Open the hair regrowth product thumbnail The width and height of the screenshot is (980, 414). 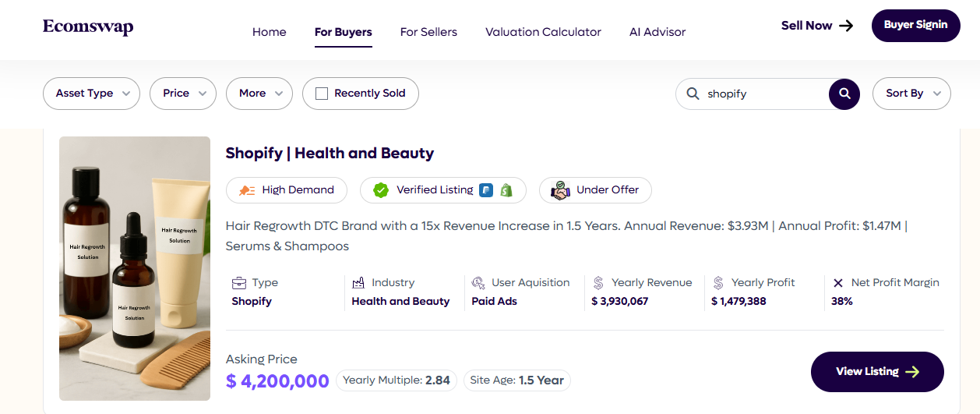pyautogui.click(x=135, y=268)
